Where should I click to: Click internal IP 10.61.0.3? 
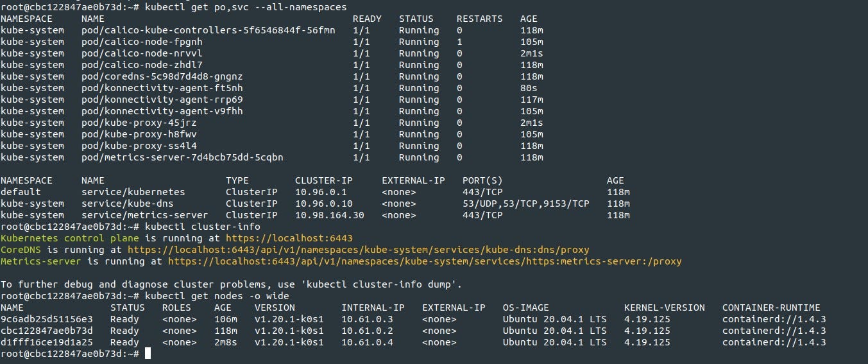(x=367, y=319)
